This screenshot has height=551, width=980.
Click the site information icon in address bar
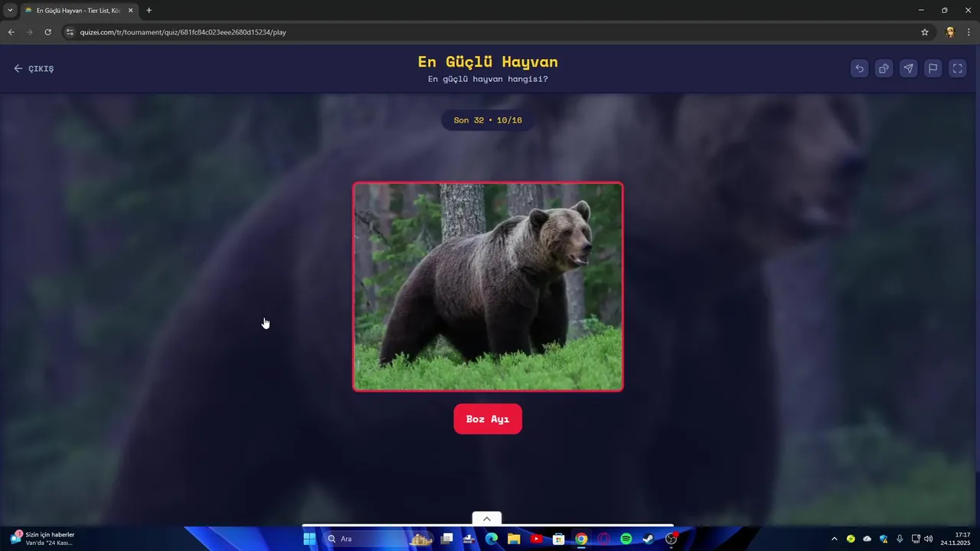(70, 32)
